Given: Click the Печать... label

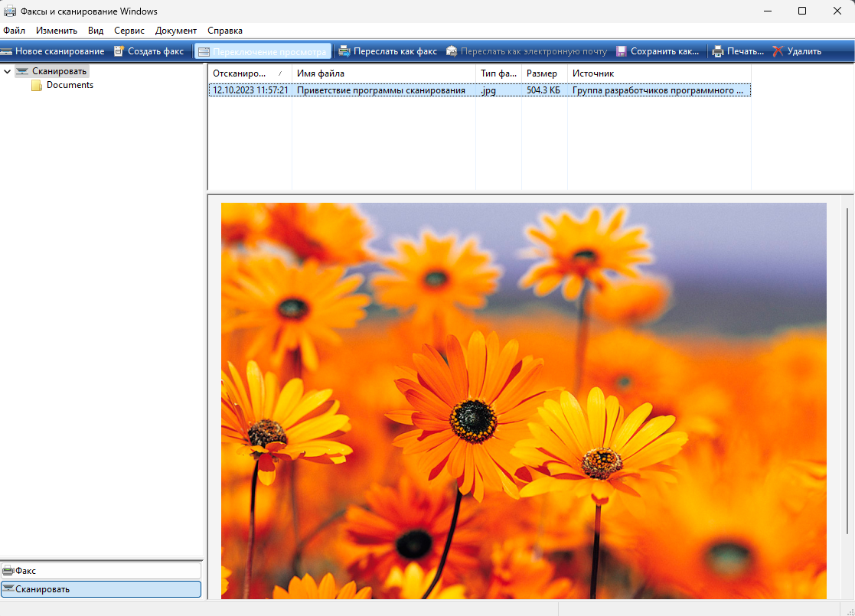Looking at the screenshot, I should 746,51.
